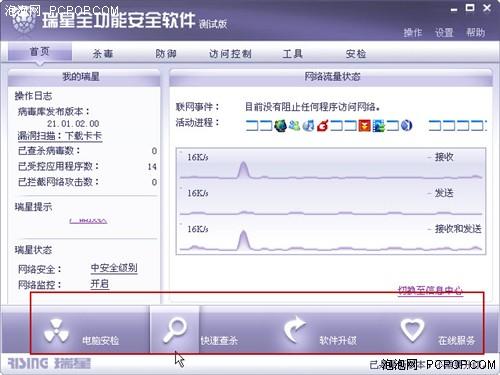Click the 切换至信息中心 link
Image resolution: width=500 pixels, height=375 pixels.
(430, 290)
